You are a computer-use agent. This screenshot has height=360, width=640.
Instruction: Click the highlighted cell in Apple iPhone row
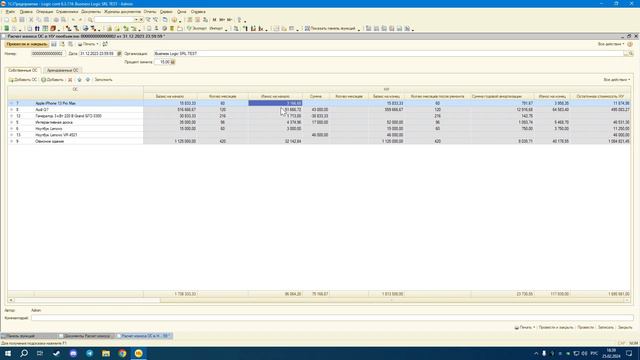275,103
